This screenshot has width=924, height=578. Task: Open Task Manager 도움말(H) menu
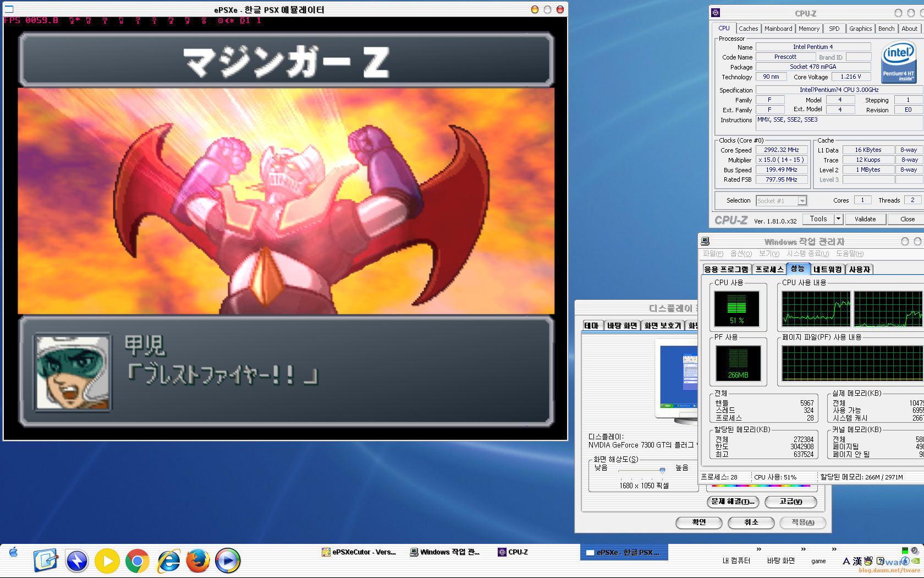point(850,254)
